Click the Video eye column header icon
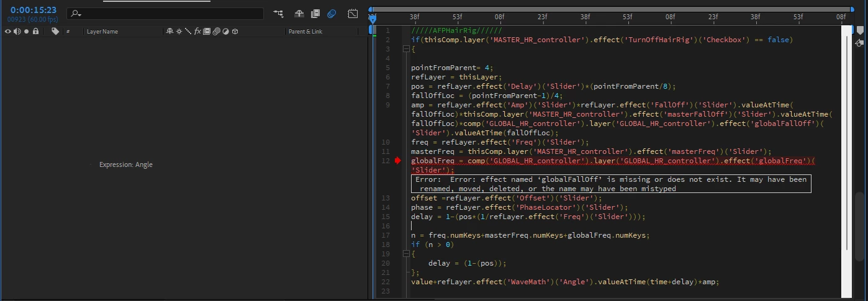The width and height of the screenshot is (868, 301). [8, 31]
